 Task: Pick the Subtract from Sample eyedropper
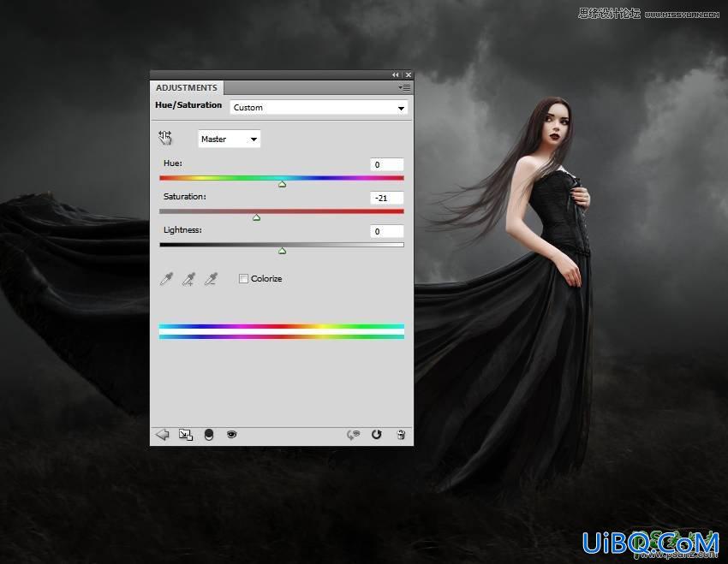pyautogui.click(x=211, y=279)
